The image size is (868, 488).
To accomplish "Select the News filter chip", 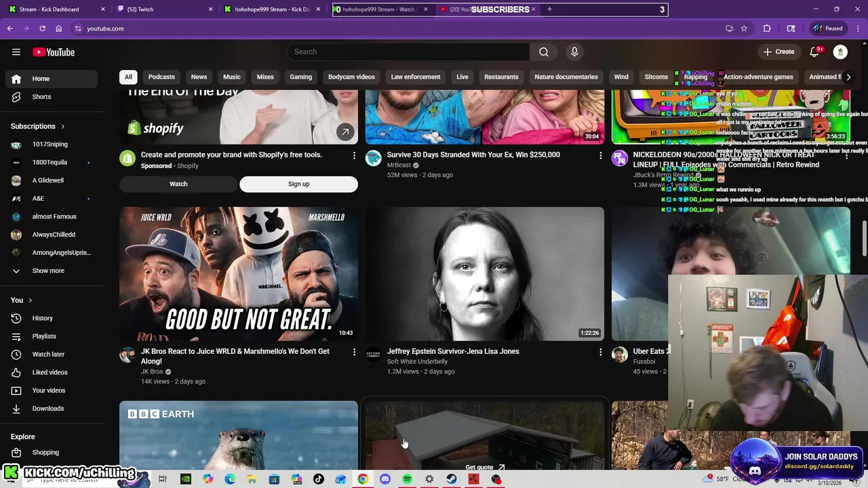I will tap(199, 77).
